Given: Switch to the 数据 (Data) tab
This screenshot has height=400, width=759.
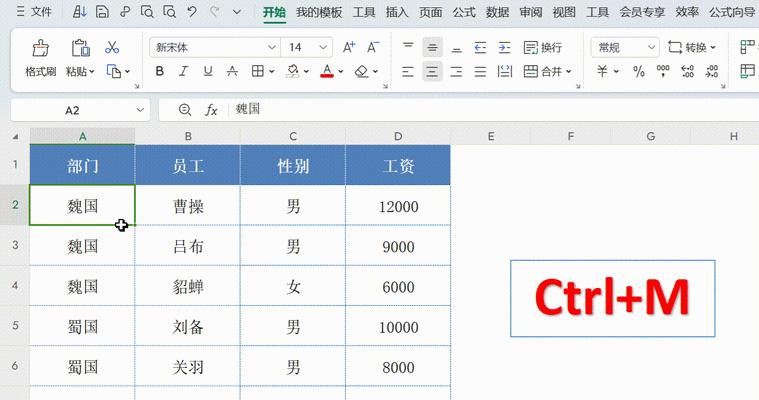Looking at the screenshot, I should [x=497, y=12].
